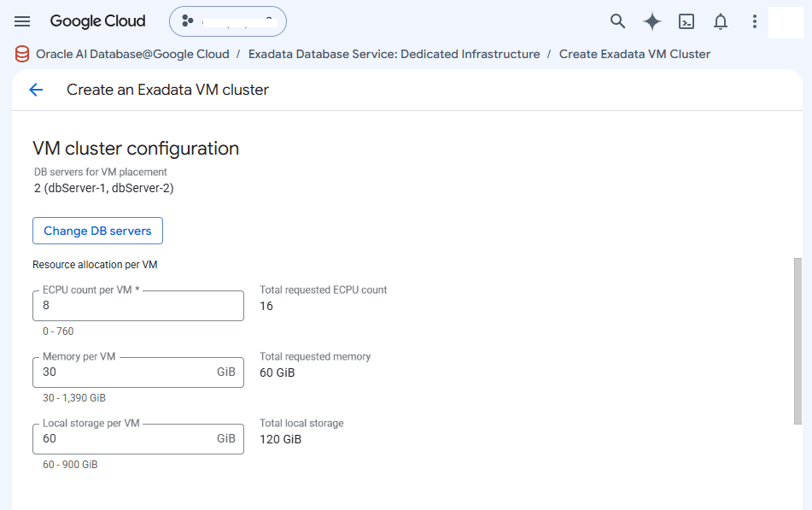Click the account avatar box

786,22
